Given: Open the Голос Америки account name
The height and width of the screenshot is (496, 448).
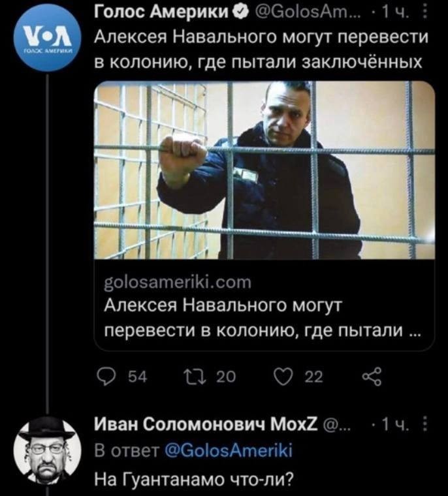Looking at the screenshot, I should [162, 12].
